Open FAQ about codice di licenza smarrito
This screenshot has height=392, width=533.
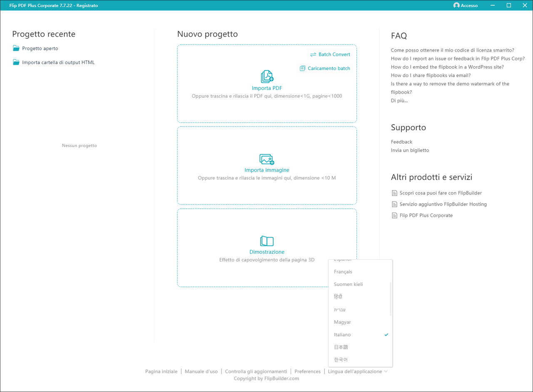[x=452, y=50]
